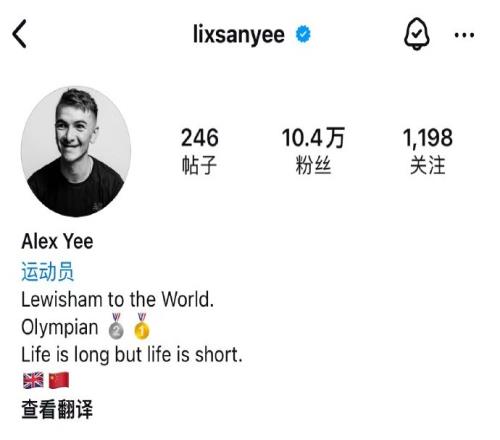Tap the back arrow icon

click(x=19, y=34)
